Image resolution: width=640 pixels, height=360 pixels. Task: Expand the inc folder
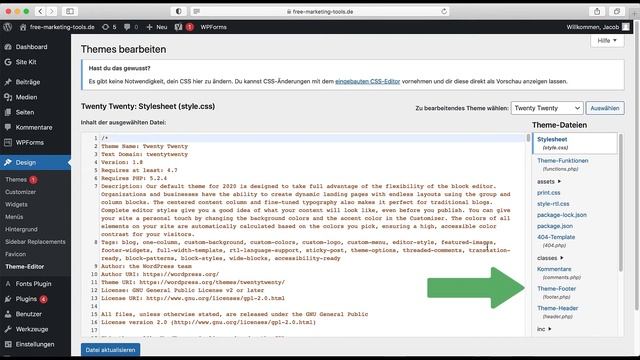tap(544, 329)
